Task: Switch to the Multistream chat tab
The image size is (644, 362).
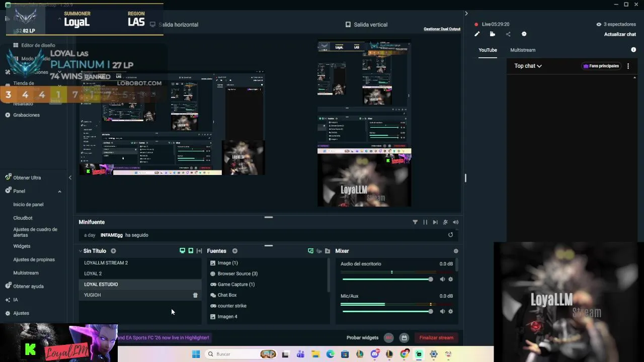Action: pyautogui.click(x=523, y=50)
